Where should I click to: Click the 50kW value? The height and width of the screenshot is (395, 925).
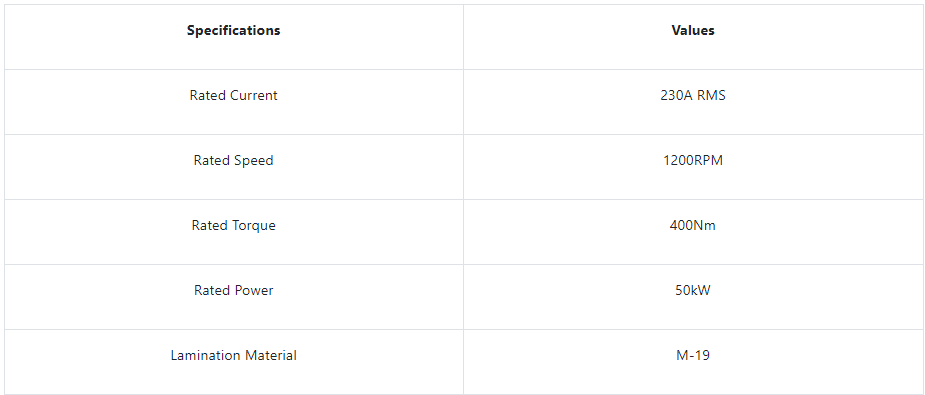tap(693, 290)
